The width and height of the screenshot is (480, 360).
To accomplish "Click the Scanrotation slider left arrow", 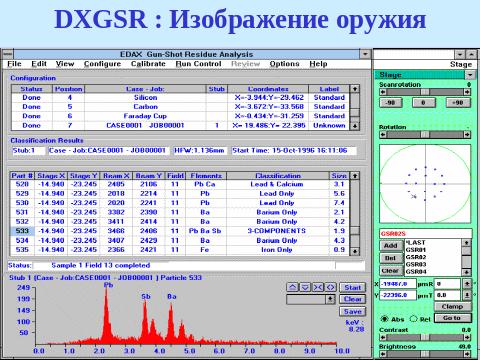I will click(383, 92).
